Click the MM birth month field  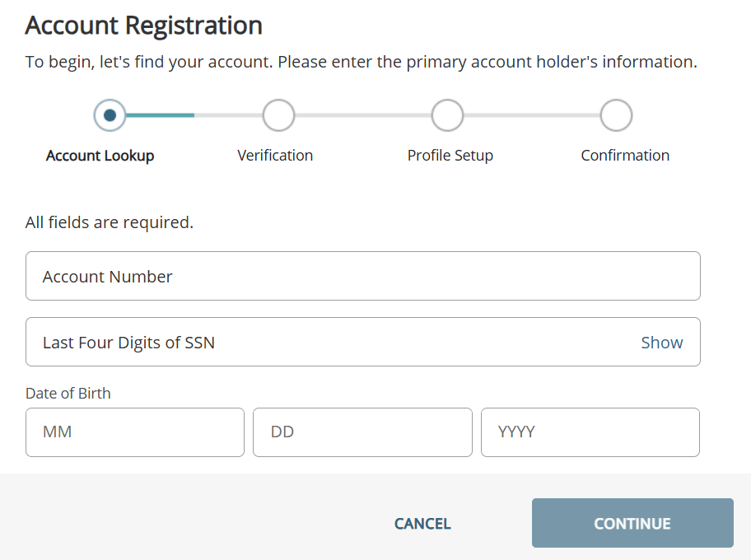tap(135, 432)
